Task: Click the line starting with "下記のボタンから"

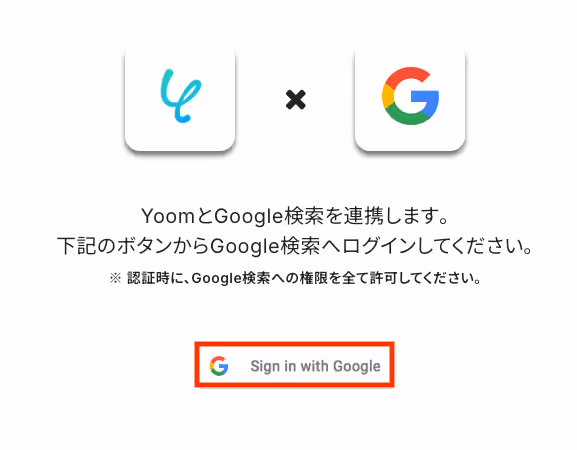Action: pyautogui.click(x=295, y=246)
